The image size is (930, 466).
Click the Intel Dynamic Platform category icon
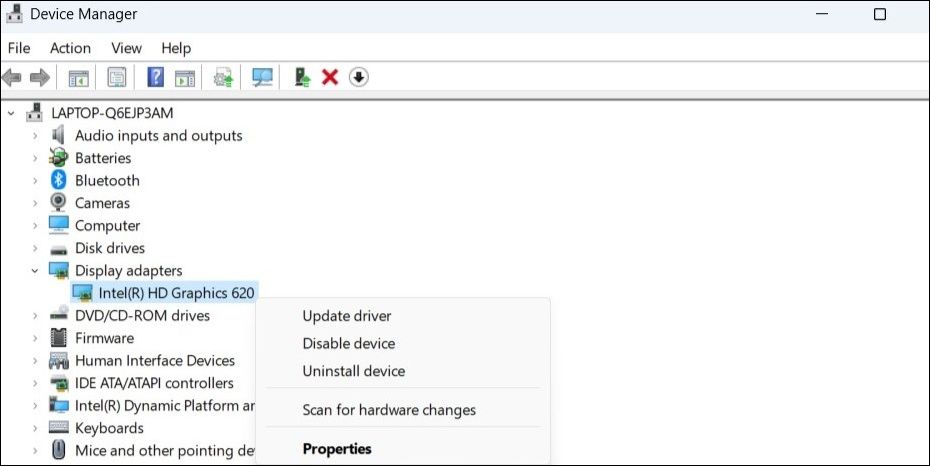pyautogui.click(x=59, y=406)
